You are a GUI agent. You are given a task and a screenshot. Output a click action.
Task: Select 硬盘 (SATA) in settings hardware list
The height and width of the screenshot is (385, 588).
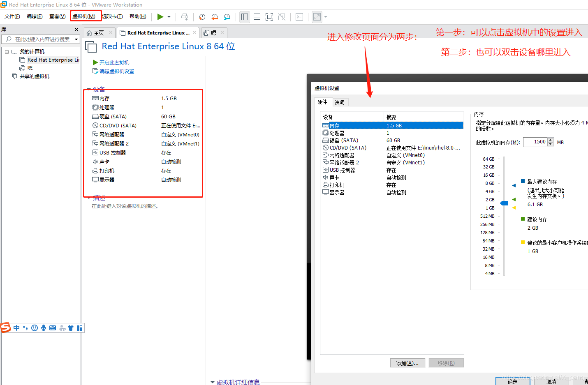(392, 141)
